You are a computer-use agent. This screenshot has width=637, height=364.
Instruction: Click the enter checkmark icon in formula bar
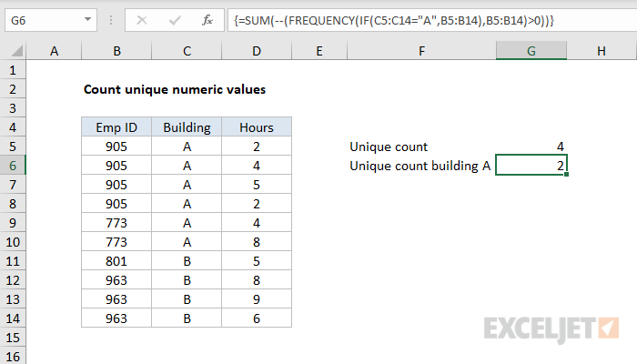(173, 19)
